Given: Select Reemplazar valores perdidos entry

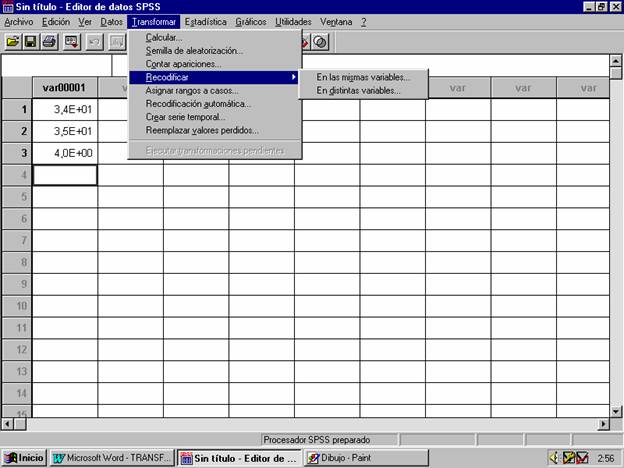Looking at the screenshot, I should 202,130.
